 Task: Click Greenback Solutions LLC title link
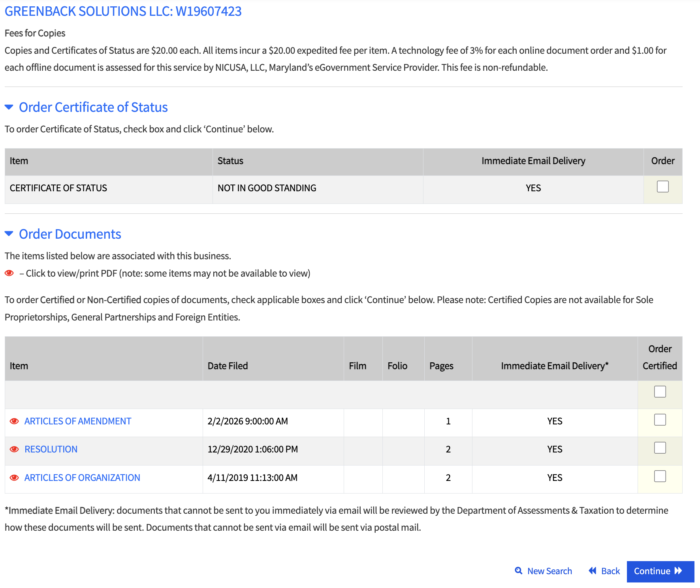tap(123, 11)
